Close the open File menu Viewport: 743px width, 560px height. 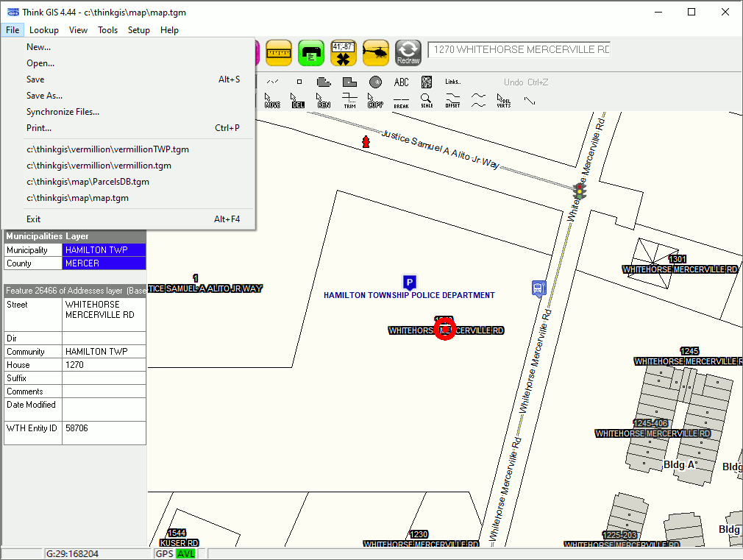pos(13,30)
